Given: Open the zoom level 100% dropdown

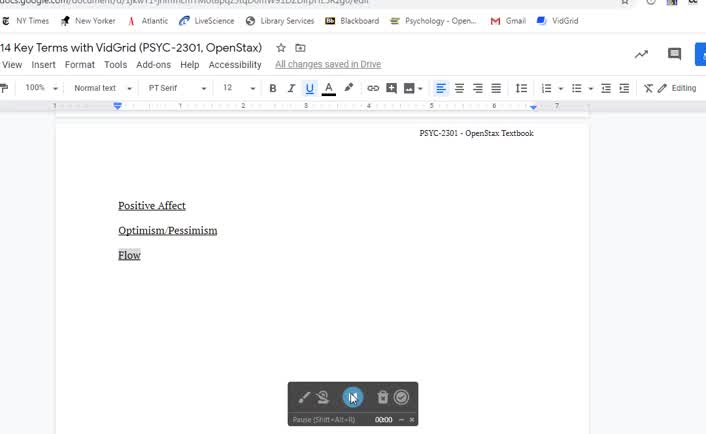Looking at the screenshot, I should point(41,88).
